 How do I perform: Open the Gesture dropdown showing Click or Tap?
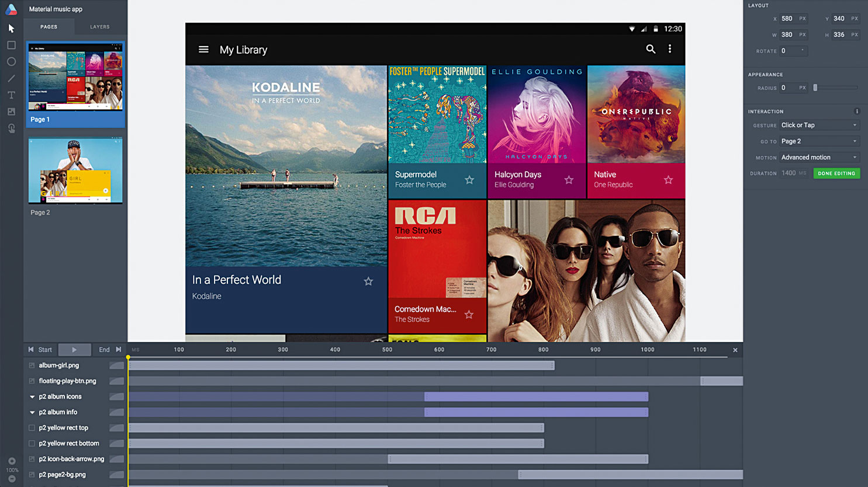click(818, 125)
